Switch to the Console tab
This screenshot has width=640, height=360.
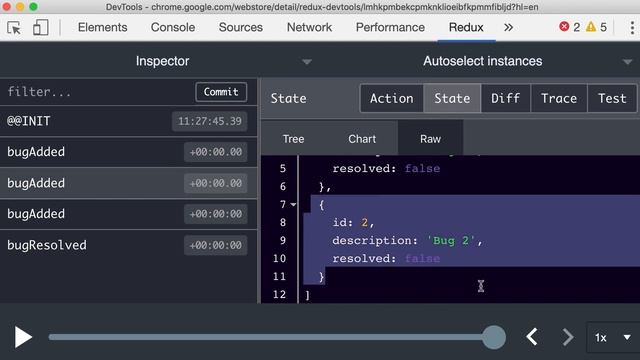[x=173, y=27]
